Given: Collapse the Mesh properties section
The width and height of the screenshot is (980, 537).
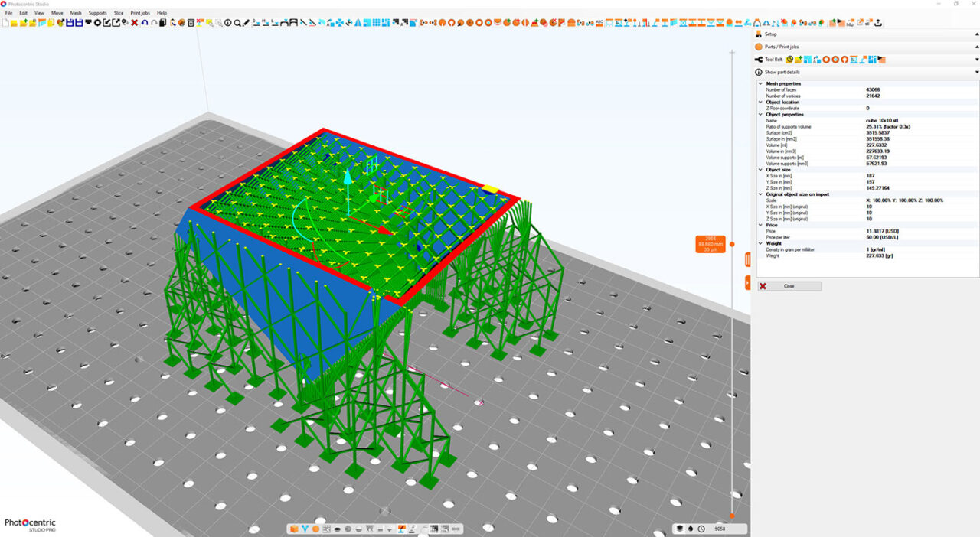Looking at the screenshot, I should click(x=760, y=83).
